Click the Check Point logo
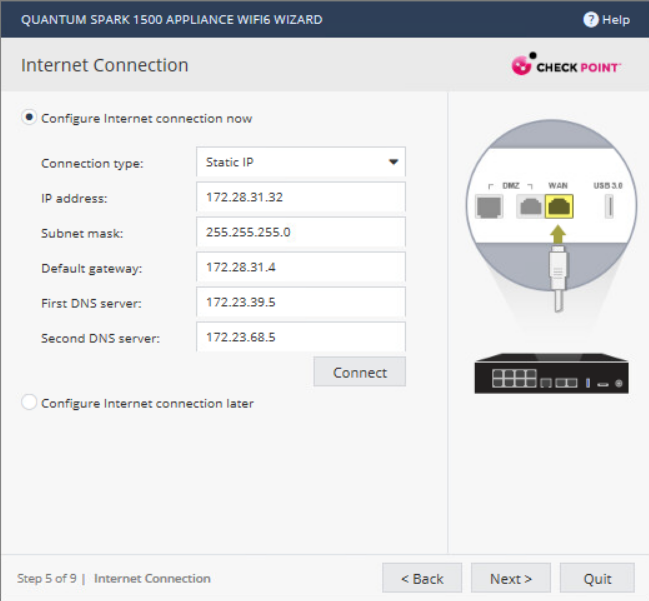The height and width of the screenshot is (601, 649). pos(566,64)
